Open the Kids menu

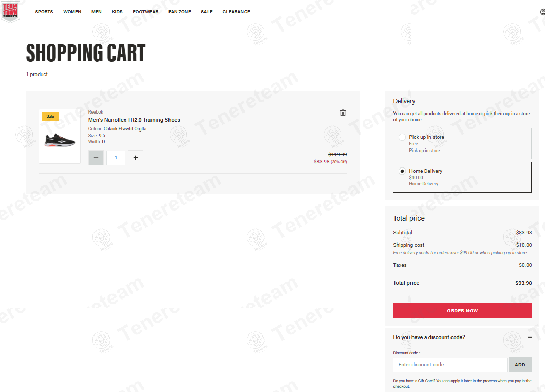pyautogui.click(x=117, y=12)
